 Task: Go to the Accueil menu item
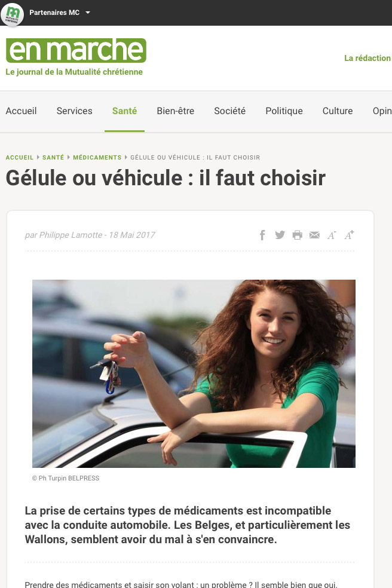coord(21,111)
